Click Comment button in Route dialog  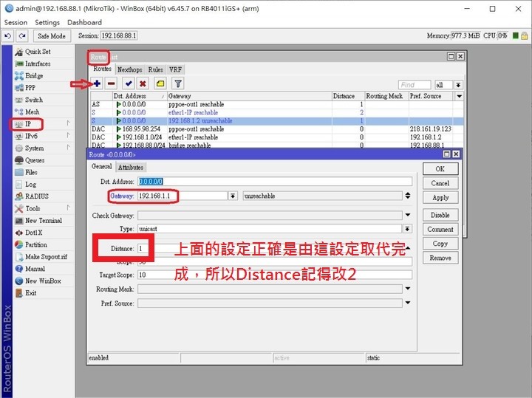tap(440, 230)
